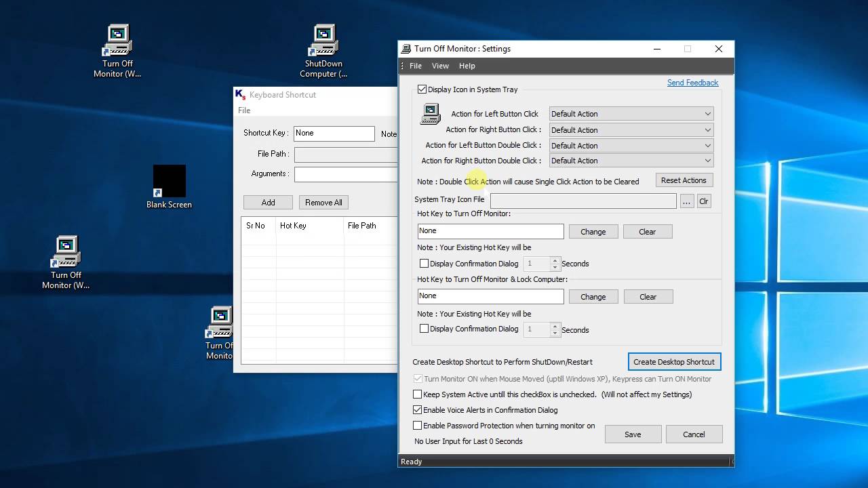The image size is (868, 488).
Task: Click the System Tray Icon File field
Action: coord(583,201)
